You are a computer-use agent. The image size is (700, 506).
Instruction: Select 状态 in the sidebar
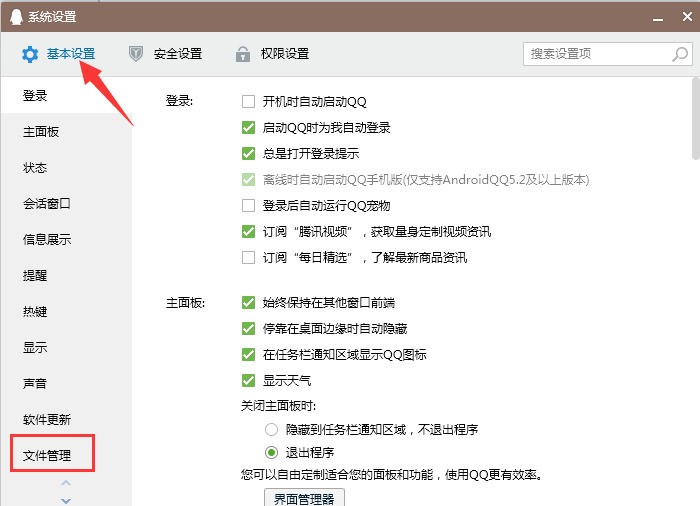click(35, 167)
